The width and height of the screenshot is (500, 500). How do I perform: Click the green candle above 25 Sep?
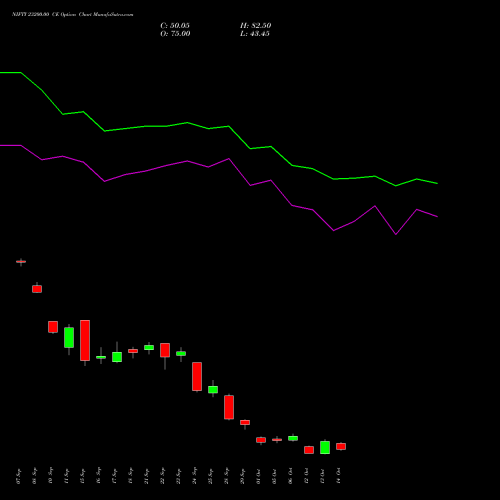tap(213, 389)
